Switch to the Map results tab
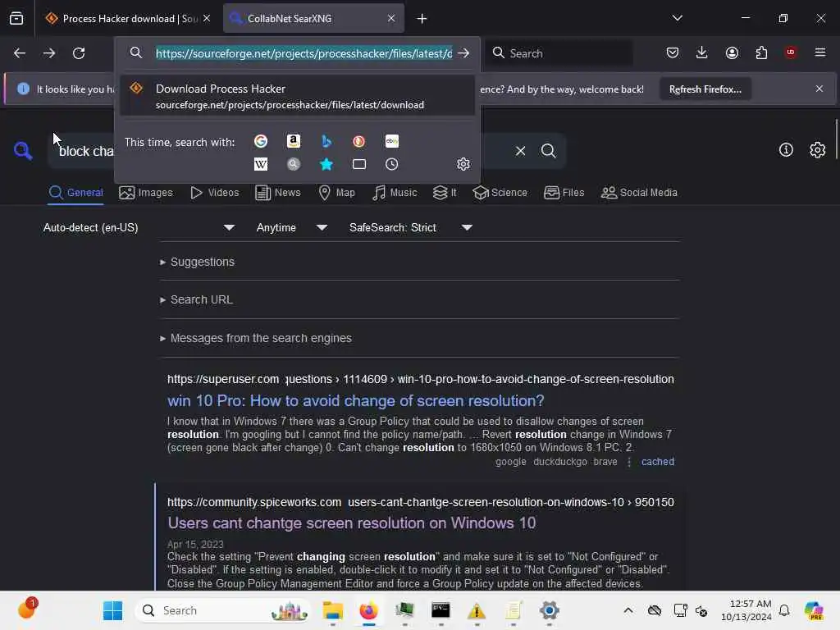The image size is (840, 630). click(x=337, y=193)
